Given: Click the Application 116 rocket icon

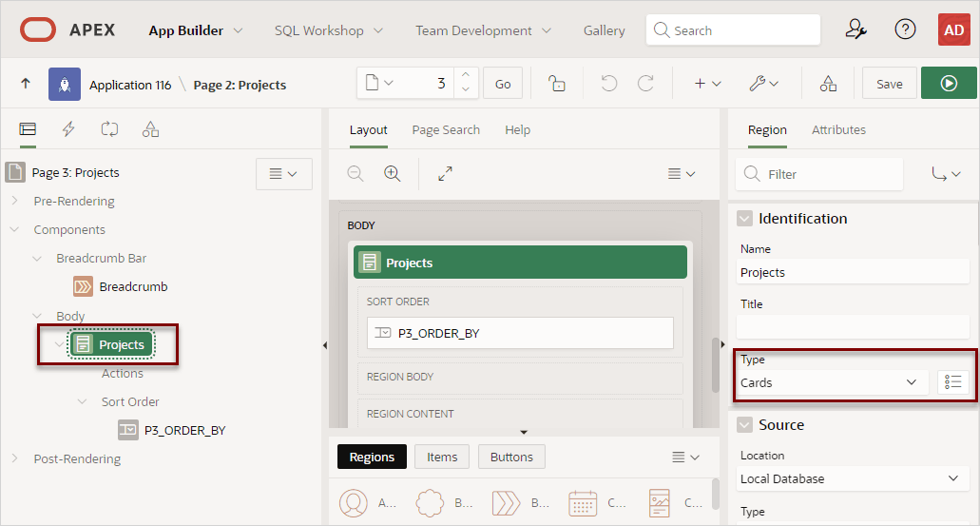Looking at the screenshot, I should click(x=65, y=84).
